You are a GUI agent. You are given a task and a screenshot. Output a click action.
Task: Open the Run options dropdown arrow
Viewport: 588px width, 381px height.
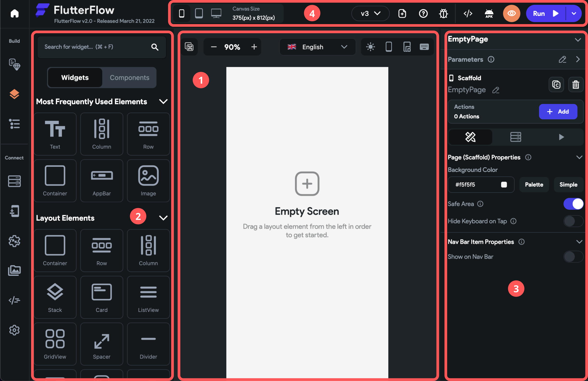[574, 13]
